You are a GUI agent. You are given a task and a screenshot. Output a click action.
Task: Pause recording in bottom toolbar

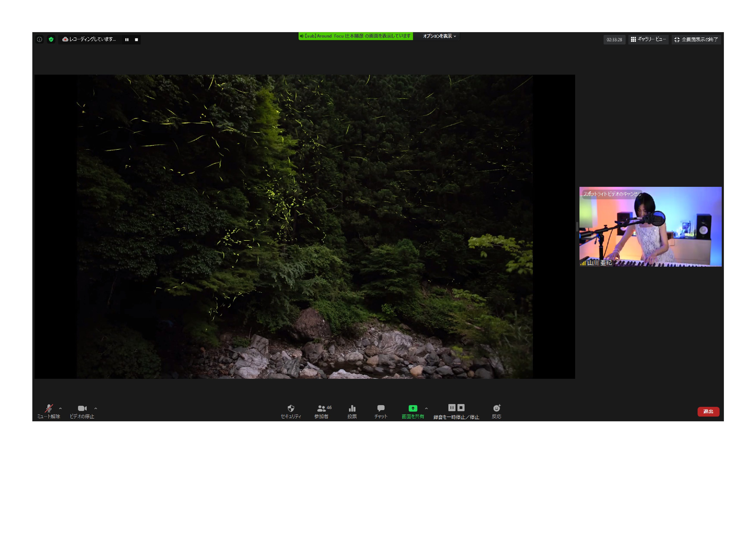pyautogui.click(x=452, y=408)
